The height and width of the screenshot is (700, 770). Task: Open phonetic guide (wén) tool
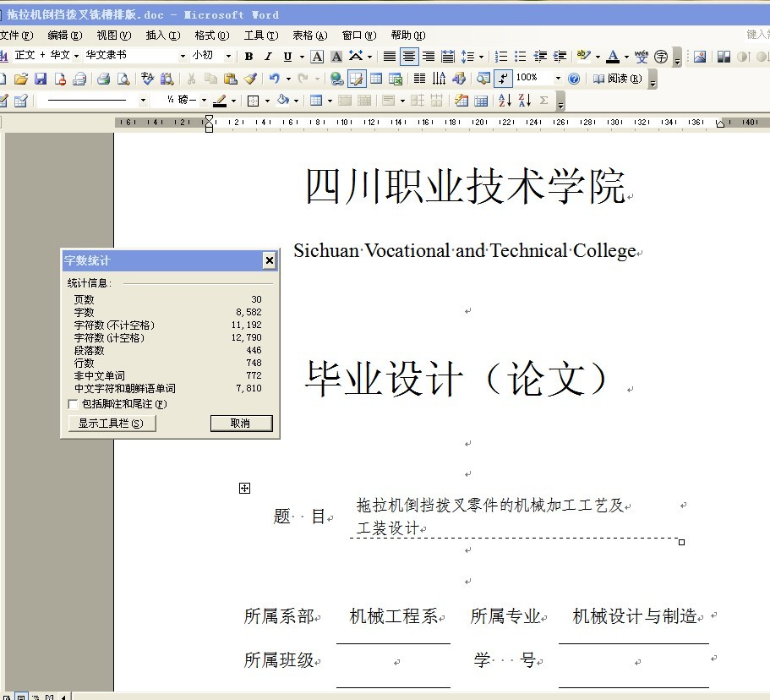pos(641,57)
